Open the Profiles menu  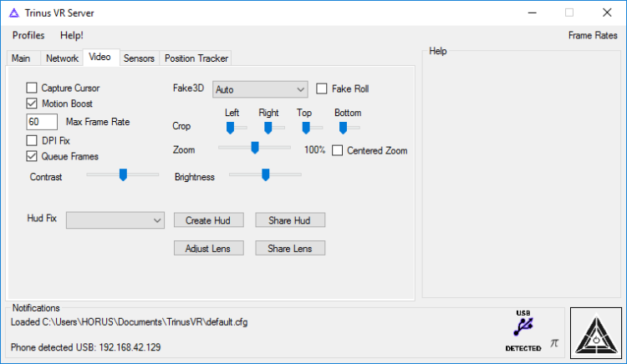point(28,35)
